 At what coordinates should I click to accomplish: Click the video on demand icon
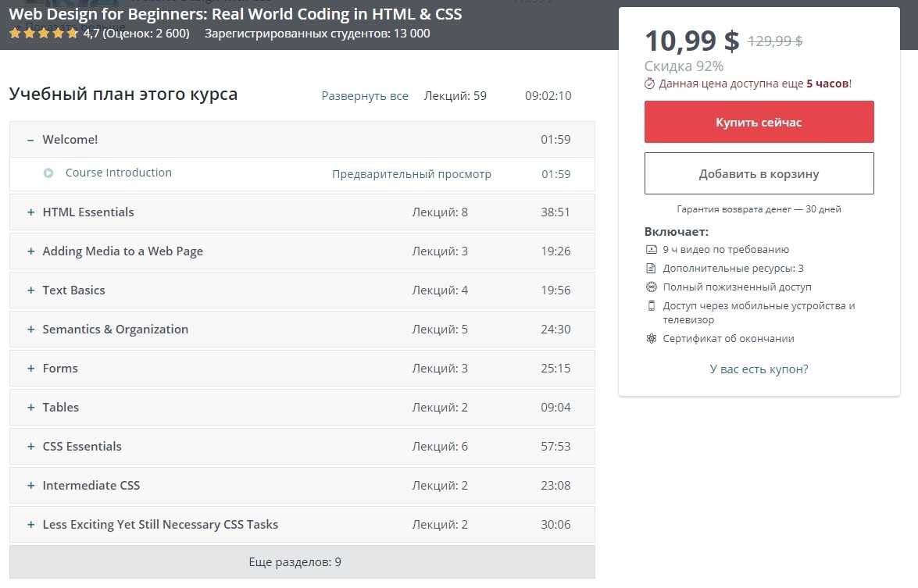tap(652, 250)
